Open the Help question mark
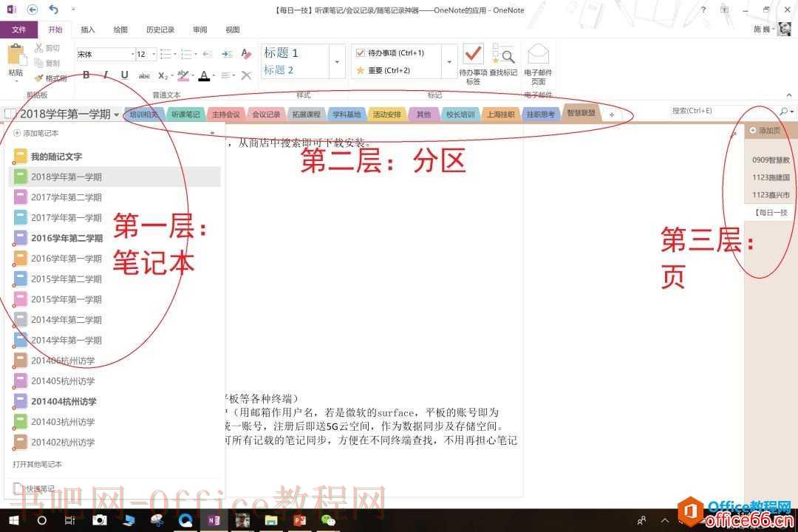The height and width of the screenshot is (532, 798). click(703, 10)
